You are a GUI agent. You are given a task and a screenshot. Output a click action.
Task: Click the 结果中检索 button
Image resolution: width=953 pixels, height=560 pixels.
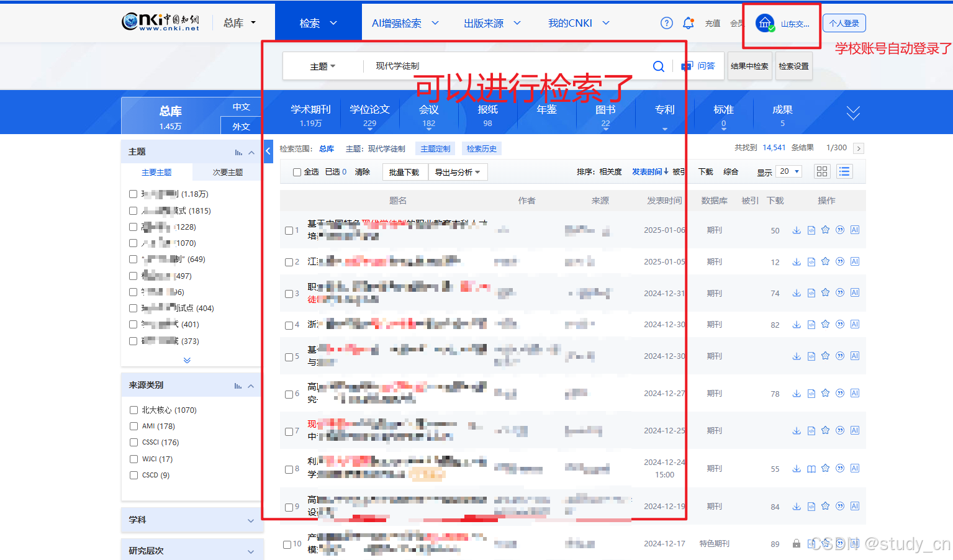tap(749, 66)
